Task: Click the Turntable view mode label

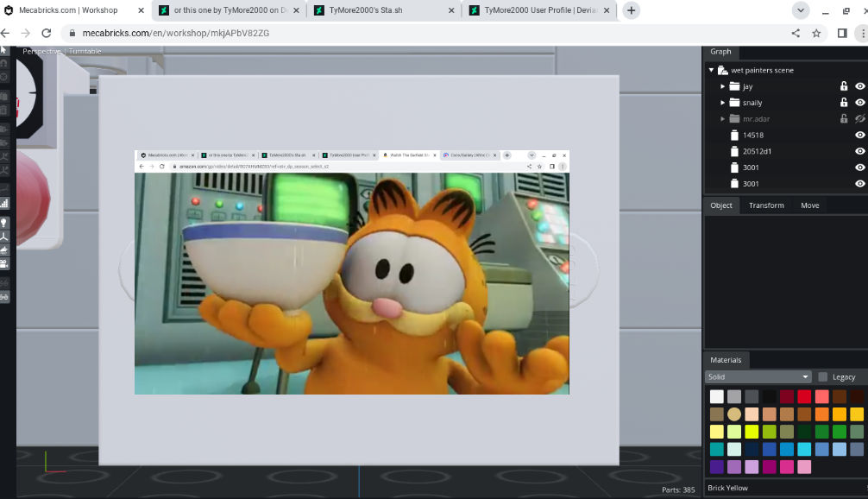Action: pos(85,51)
